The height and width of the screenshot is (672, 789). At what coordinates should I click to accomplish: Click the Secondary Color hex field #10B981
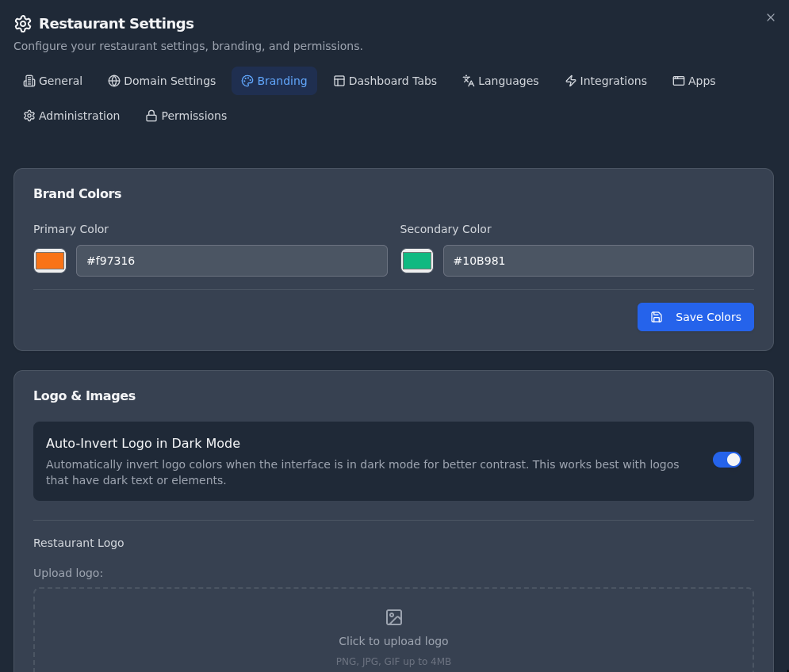coord(598,261)
